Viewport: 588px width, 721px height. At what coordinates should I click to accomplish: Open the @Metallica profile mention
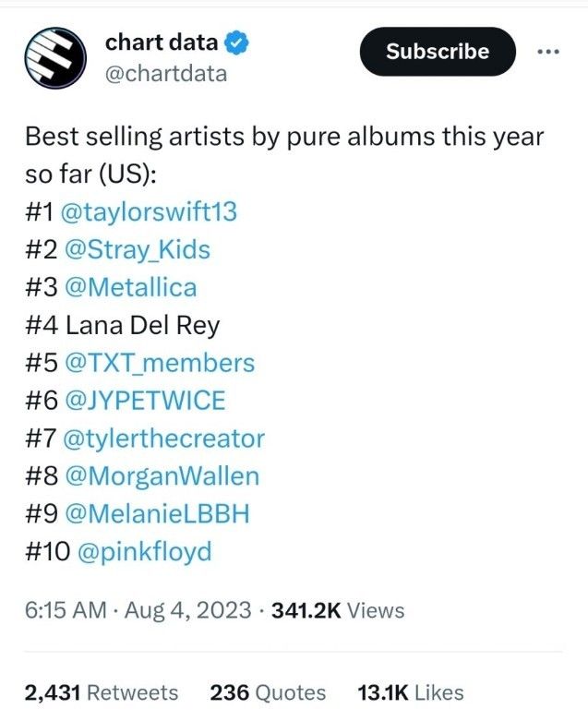point(128,287)
